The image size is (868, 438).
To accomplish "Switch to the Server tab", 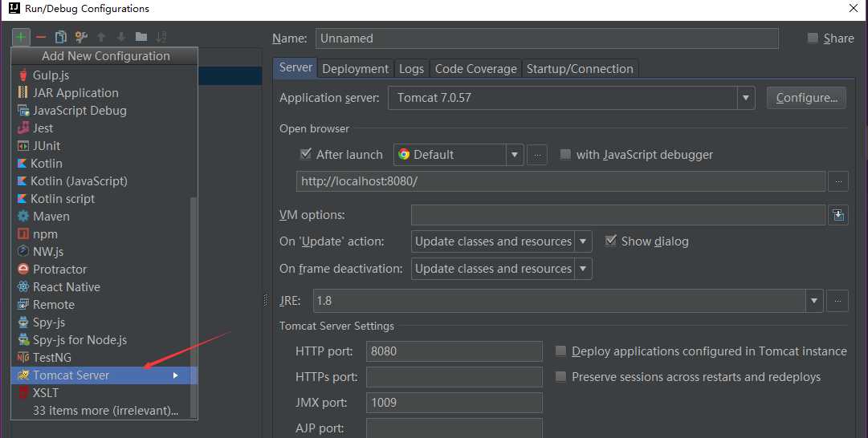I will click(x=295, y=67).
